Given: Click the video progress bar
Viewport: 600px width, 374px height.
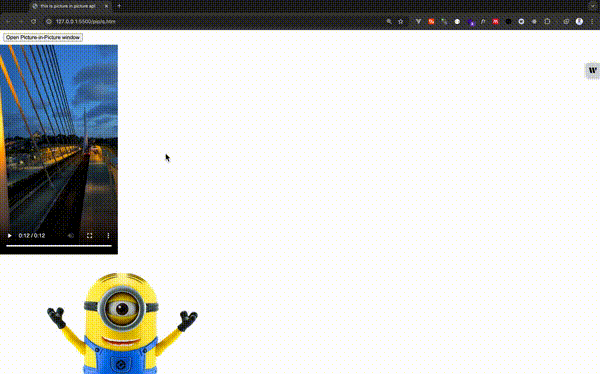Looking at the screenshot, I should 59,246.
